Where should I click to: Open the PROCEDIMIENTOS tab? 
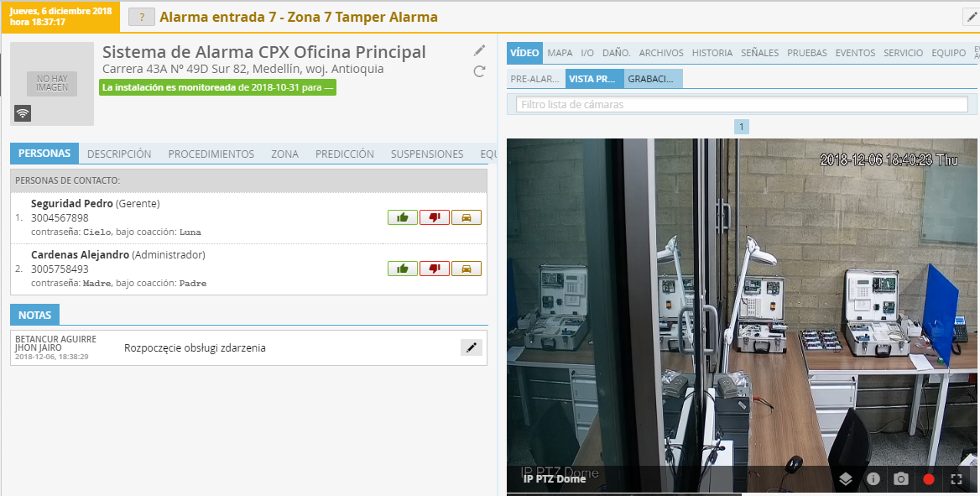point(211,154)
